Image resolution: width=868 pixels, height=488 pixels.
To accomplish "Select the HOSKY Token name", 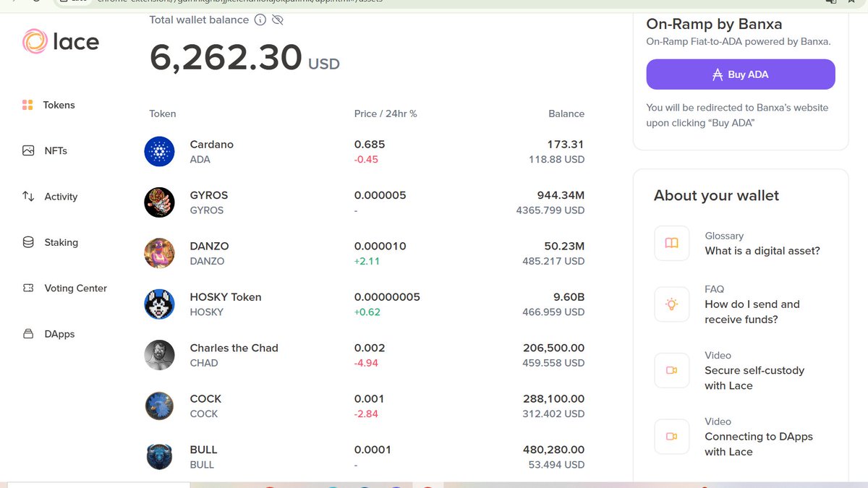I will click(x=226, y=297).
